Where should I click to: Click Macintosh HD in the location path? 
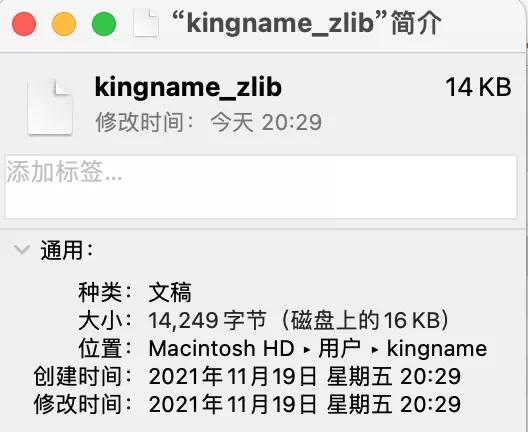(x=221, y=348)
